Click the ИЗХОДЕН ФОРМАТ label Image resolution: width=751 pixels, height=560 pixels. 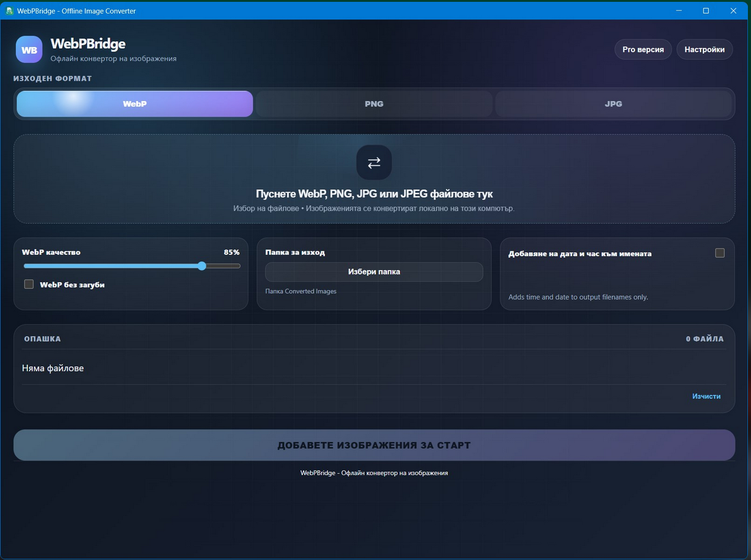pos(52,78)
